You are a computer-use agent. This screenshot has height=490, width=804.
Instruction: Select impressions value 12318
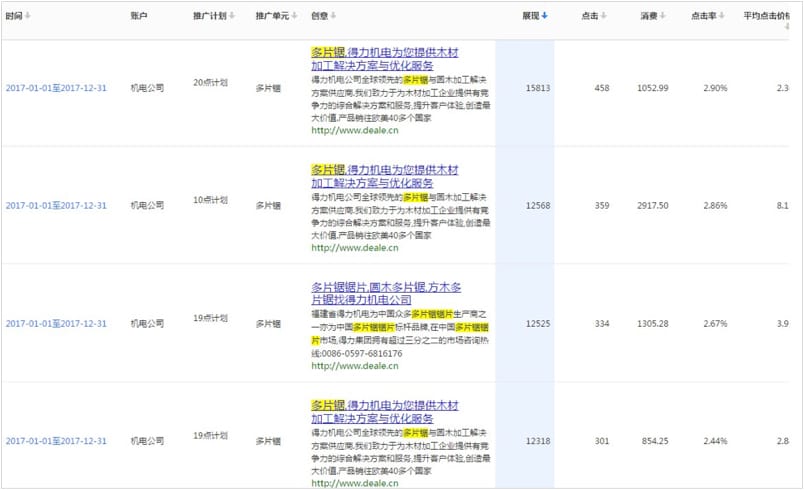(538, 441)
